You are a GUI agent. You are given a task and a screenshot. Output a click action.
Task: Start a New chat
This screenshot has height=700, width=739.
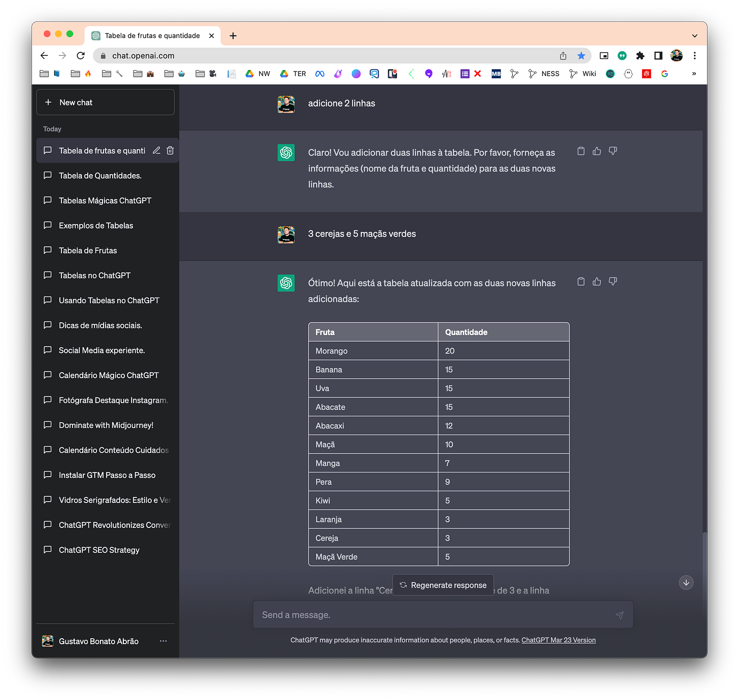tap(106, 102)
